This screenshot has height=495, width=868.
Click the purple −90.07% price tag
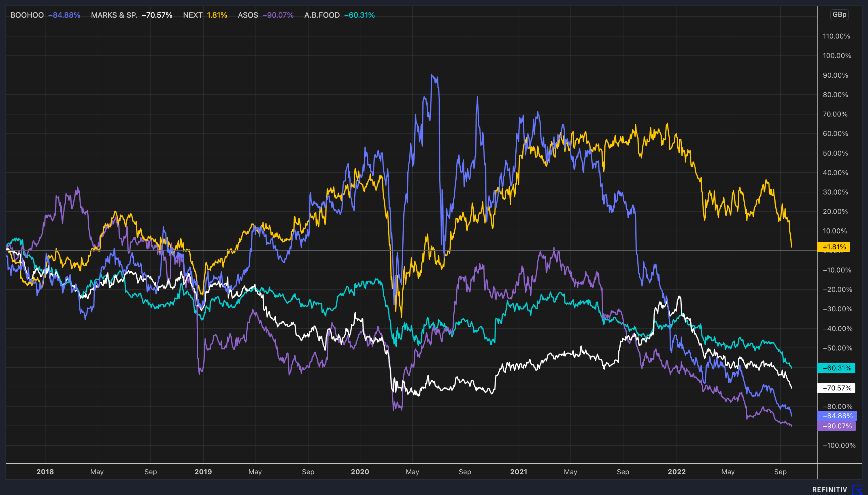point(836,426)
